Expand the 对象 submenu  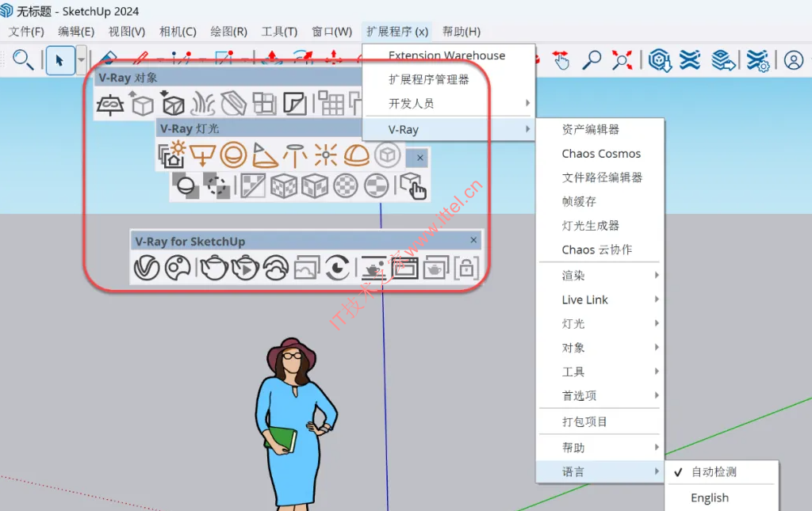(600, 348)
